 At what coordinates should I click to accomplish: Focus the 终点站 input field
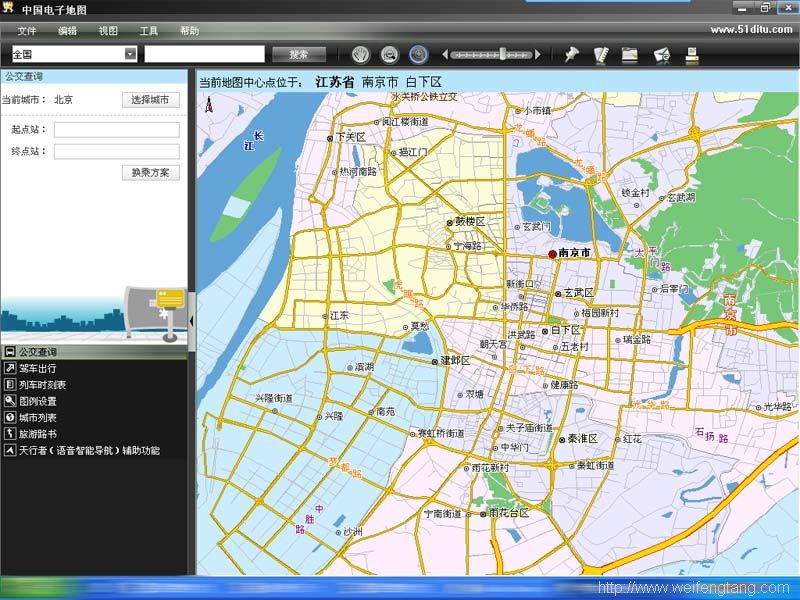point(117,152)
